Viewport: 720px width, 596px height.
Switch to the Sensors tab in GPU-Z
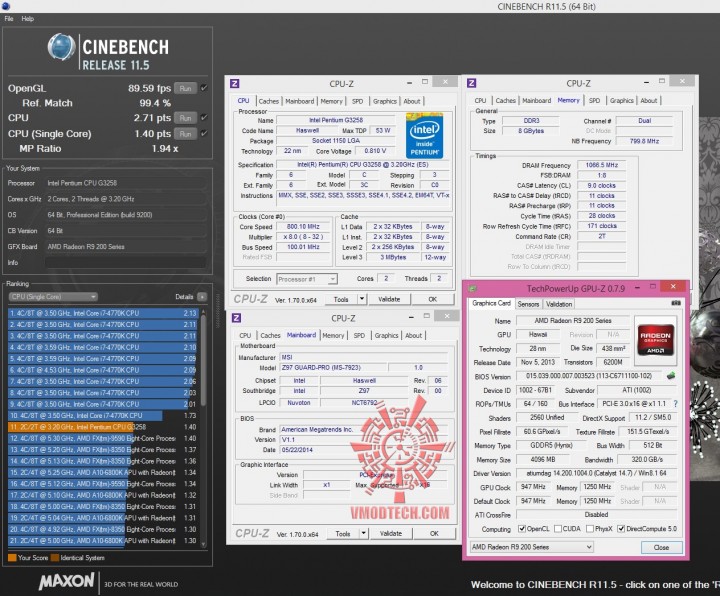pyautogui.click(x=528, y=304)
